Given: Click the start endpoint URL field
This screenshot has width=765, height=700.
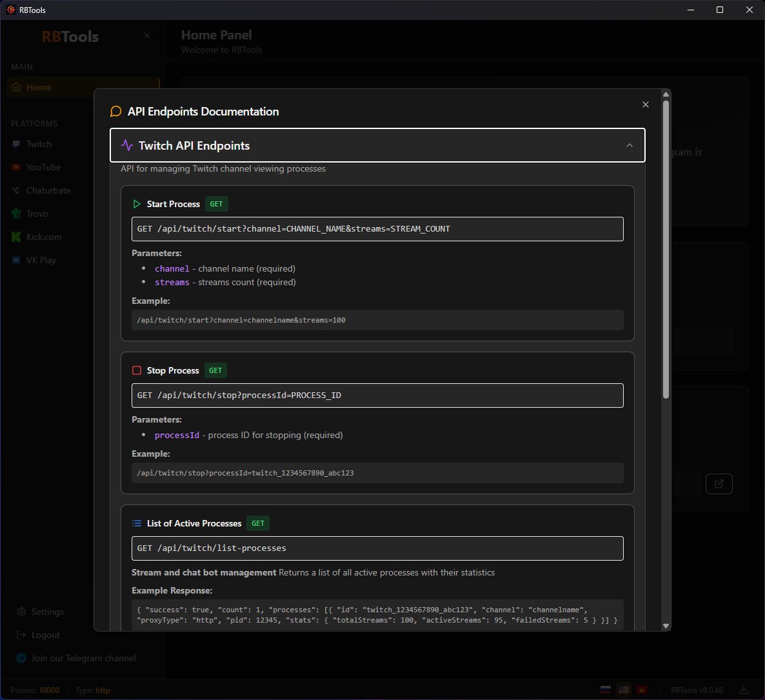Looking at the screenshot, I should coord(377,229).
